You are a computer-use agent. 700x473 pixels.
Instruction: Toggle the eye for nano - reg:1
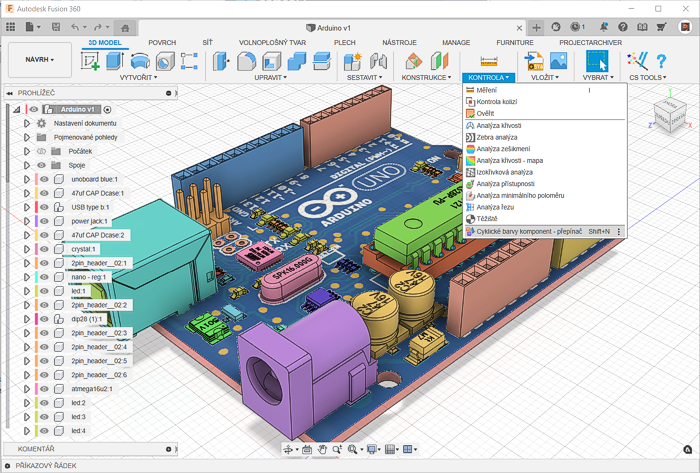[44, 277]
